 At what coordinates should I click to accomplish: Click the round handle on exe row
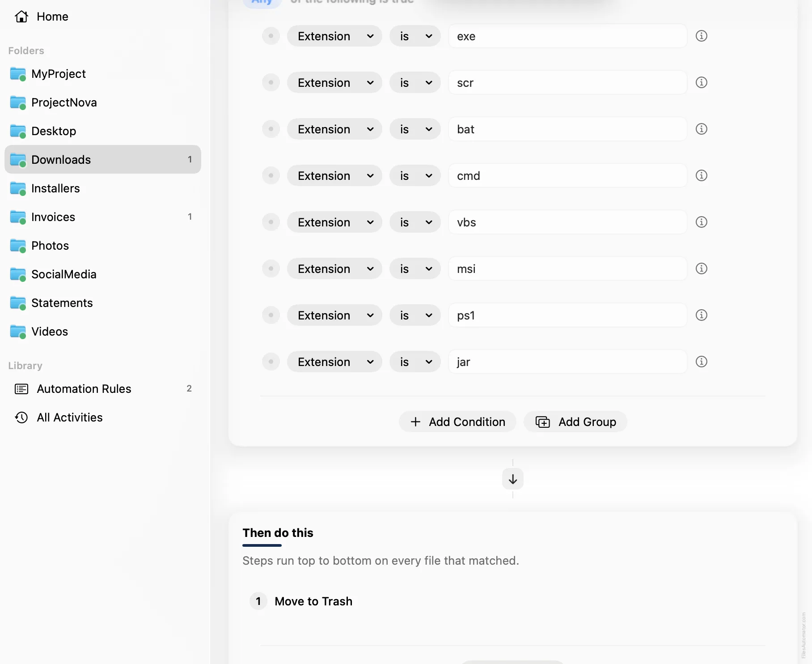(271, 36)
